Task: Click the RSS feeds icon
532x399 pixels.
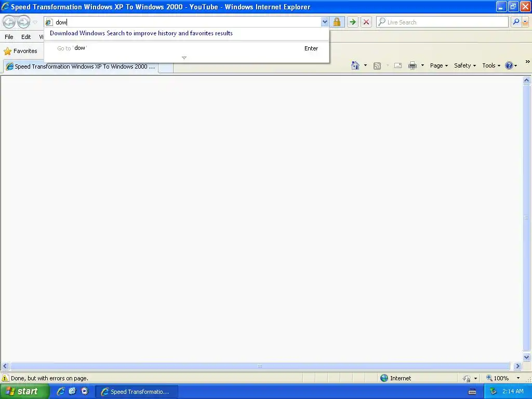Action: tap(377, 66)
